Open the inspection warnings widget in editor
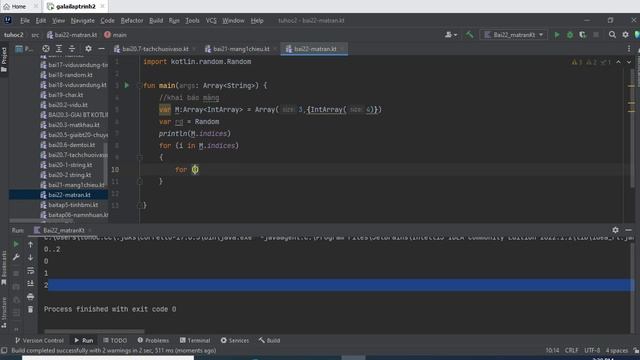The image size is (640, 360). [x=591, y=62]
